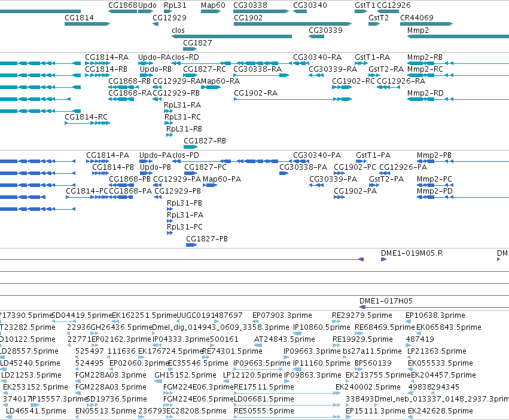Select BAC clone DME1-017H05 label
This screenshot has width=509, height=420.
(x=386, y=301)
